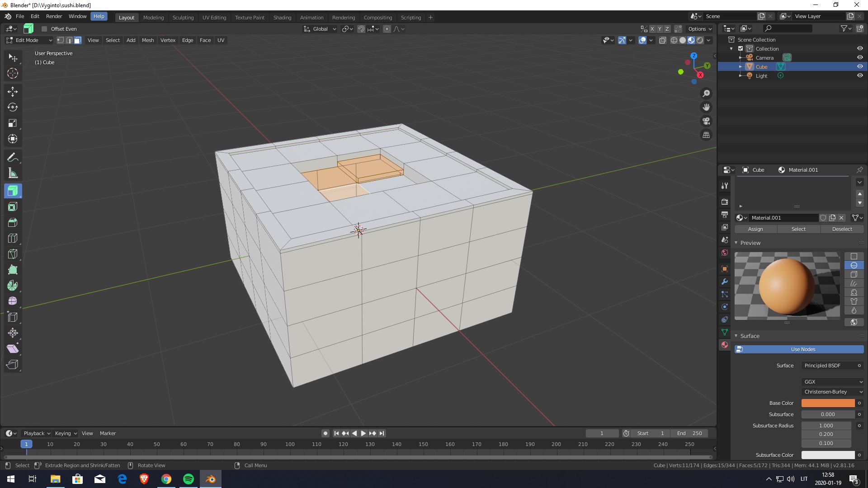Open the World Properties tab
Image resolution: width=868 pixels, height=488 pixels.
724,252
